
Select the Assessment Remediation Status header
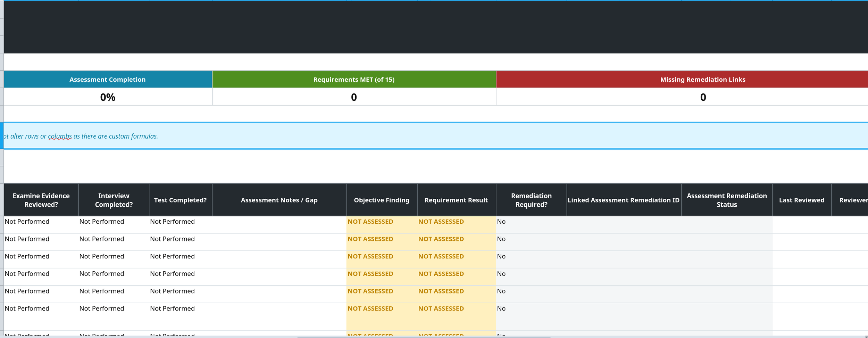pos(727,200)
